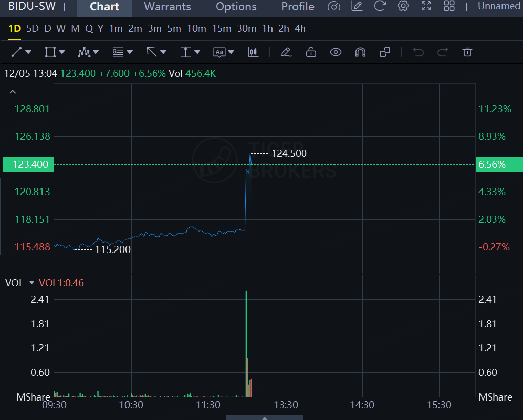Select the line drawing tool
The width and height of the screenshot is (523, 420).
[16, 52]
